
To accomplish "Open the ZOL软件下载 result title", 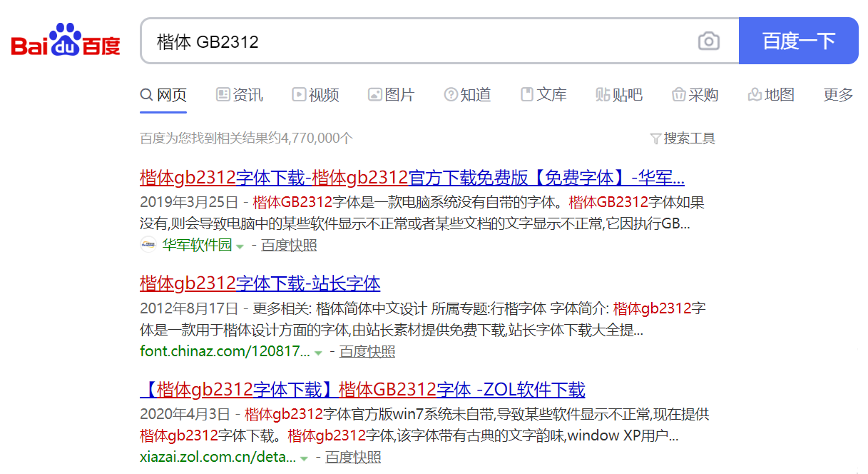I will [362, 390].
